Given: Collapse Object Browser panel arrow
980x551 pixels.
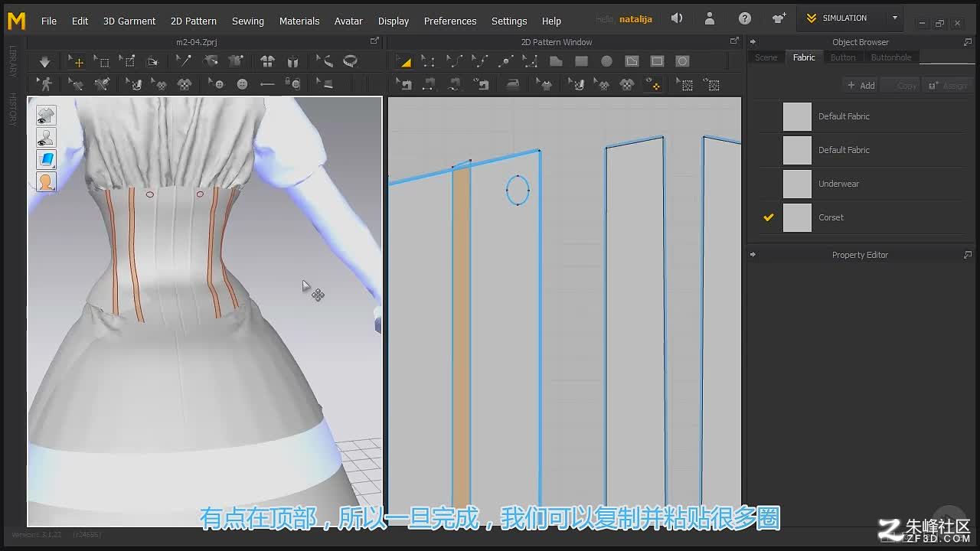Looking at the screenshot, I should coord(753,42).
